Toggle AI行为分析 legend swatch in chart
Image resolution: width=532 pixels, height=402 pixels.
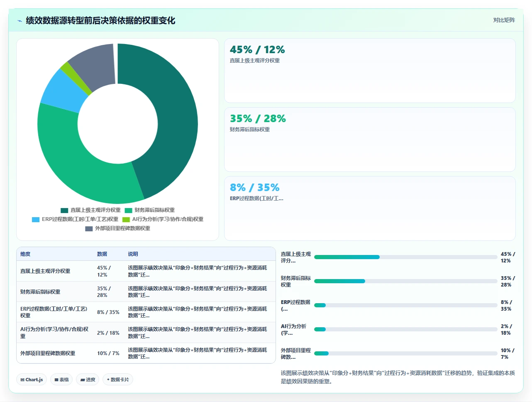(x=126, y=219)
